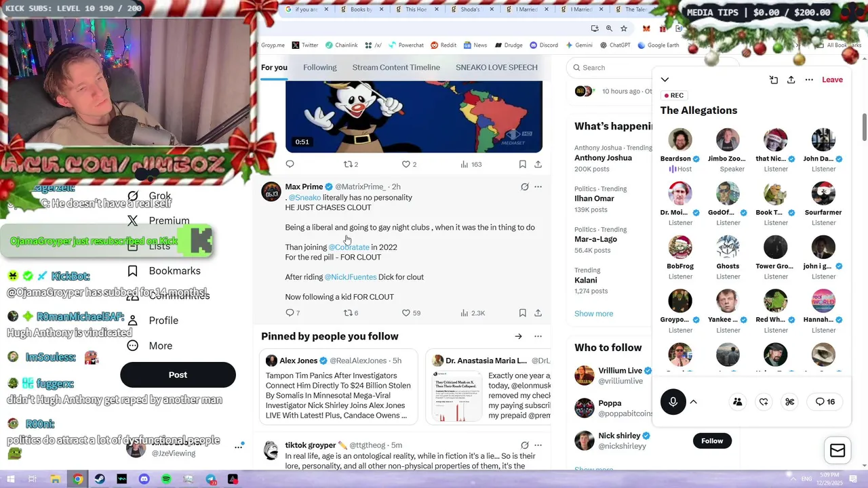868x488 pixels.
Task: Select Beardson host avatar
Action: tap(680, 140)
